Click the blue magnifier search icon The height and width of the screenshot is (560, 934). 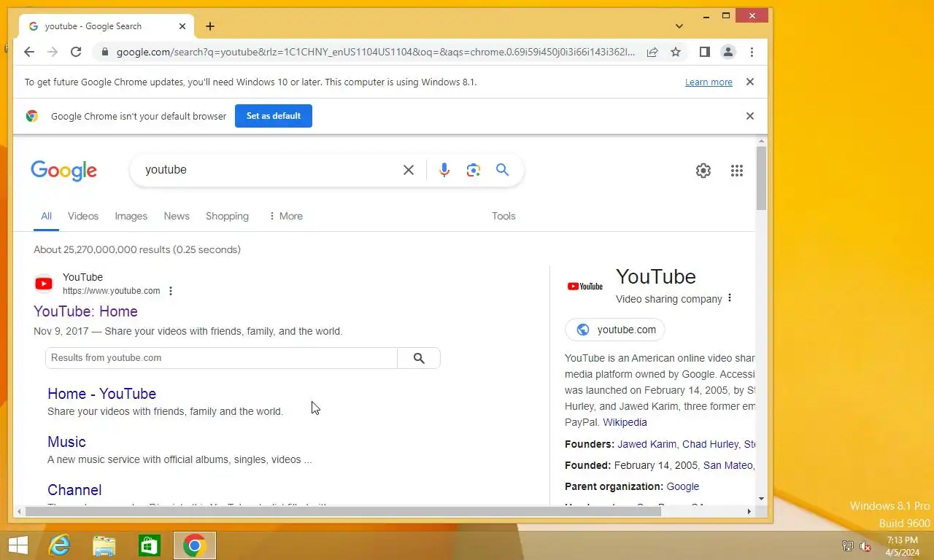502,170
